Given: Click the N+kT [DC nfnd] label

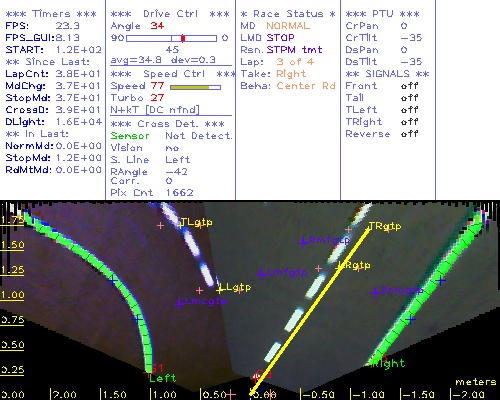Looking at the screenshot, I should click(155, 110).
